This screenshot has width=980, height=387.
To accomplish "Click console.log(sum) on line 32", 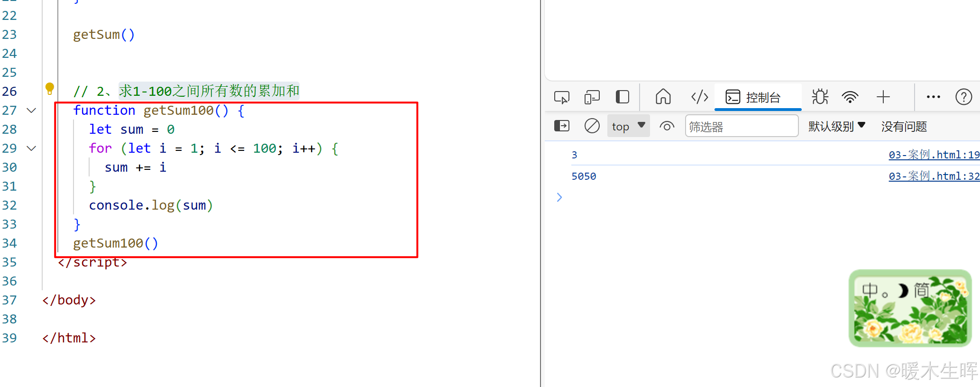I will click(x=151, y=205).
